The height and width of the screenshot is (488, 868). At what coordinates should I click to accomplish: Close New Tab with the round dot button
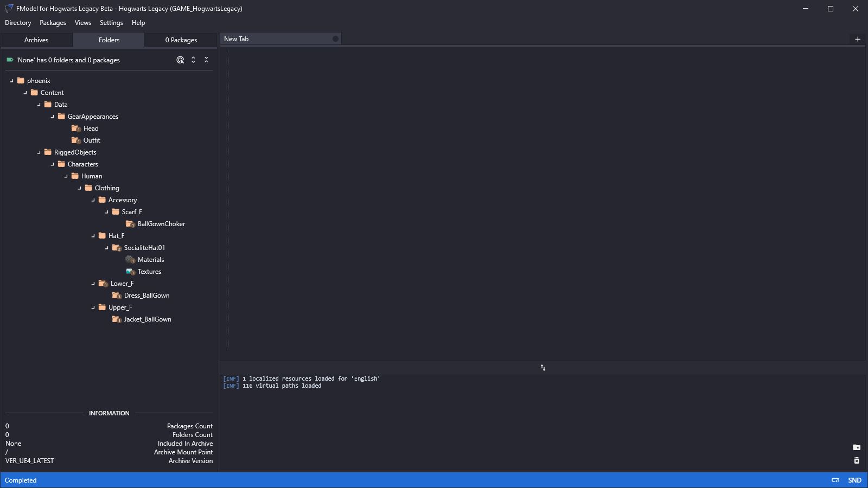click(335, 39)
